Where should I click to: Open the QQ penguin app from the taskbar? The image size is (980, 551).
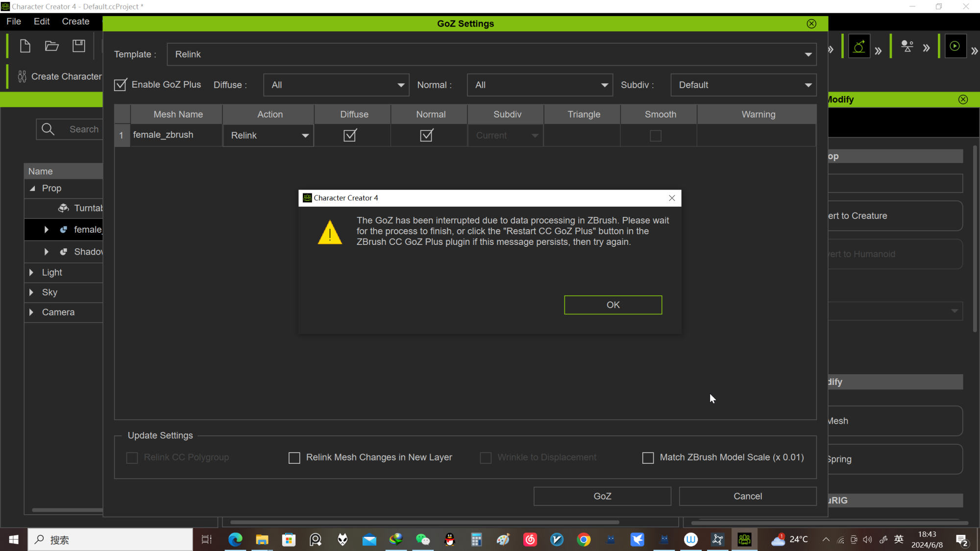(x=449, y=539)
